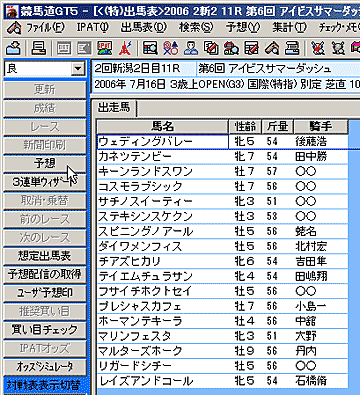This screenshot has width=360, height=395.
Task: Click the 買い目チェック button
Action: 45,330
